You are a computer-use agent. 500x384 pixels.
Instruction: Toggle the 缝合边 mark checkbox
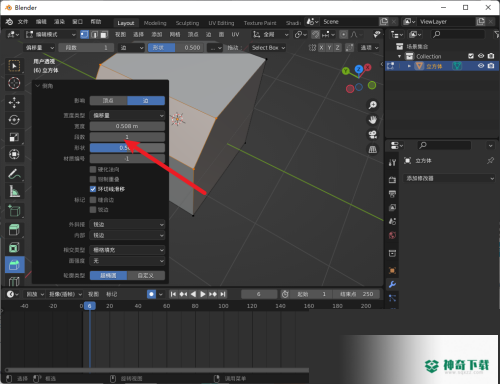(93, 200)
